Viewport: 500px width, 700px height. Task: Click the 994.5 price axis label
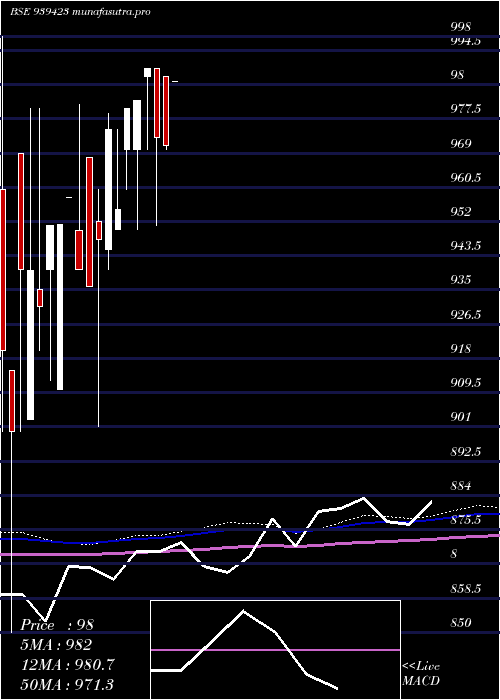coord(465,41)
